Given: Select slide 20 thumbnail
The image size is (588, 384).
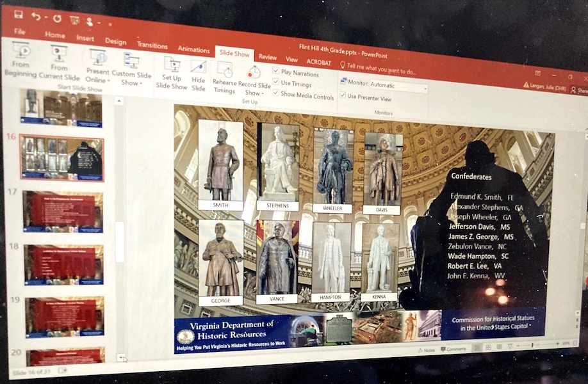Looking at the screenshot, I should click(65, 356).
